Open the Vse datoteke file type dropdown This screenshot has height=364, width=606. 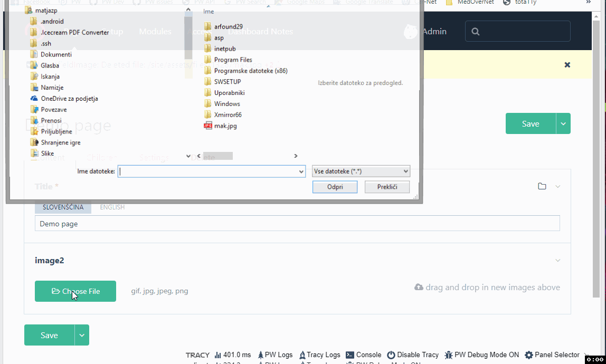click(x=361, y=171)
